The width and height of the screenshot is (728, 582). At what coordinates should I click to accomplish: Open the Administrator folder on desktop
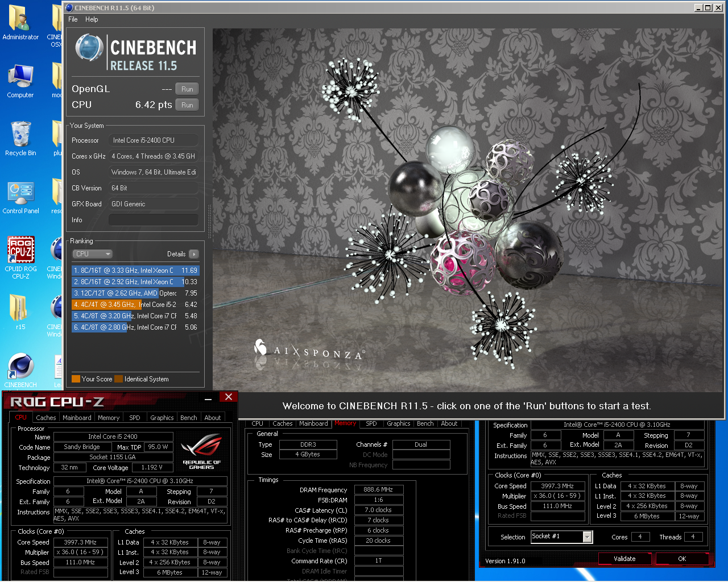(20, 23)
